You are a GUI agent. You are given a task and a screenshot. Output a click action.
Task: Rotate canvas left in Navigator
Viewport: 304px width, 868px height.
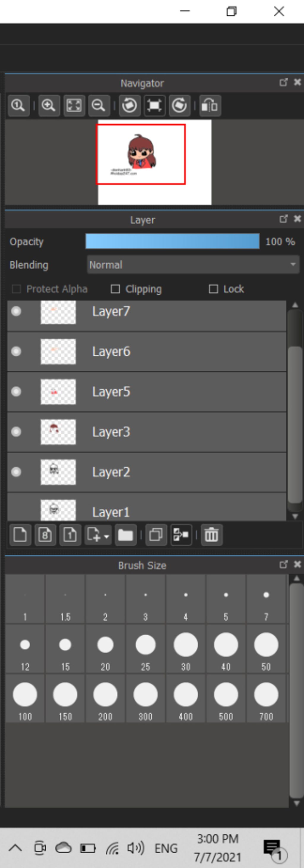(x=129, y=106)
